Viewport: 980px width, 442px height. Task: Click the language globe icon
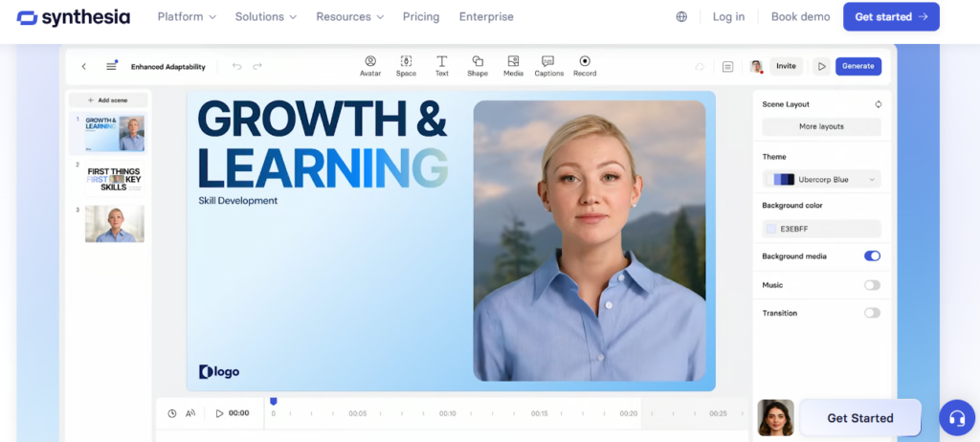681,16
